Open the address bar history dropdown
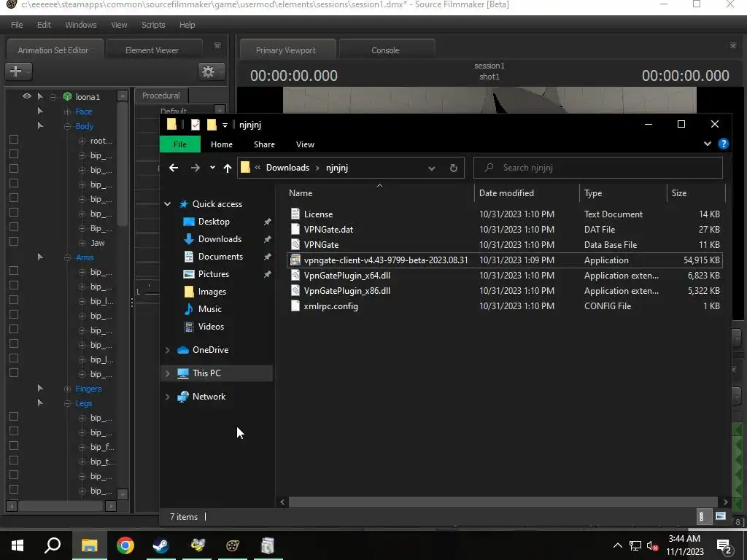747x560 pixels. [432, 168]
